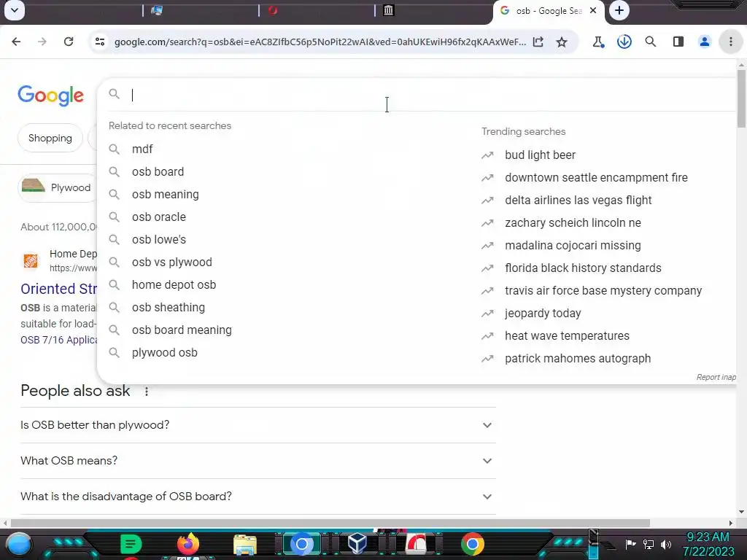Screen dimensions: 747x560
Task: Open File Explorer from the taskbar
Action: [245, 545]
